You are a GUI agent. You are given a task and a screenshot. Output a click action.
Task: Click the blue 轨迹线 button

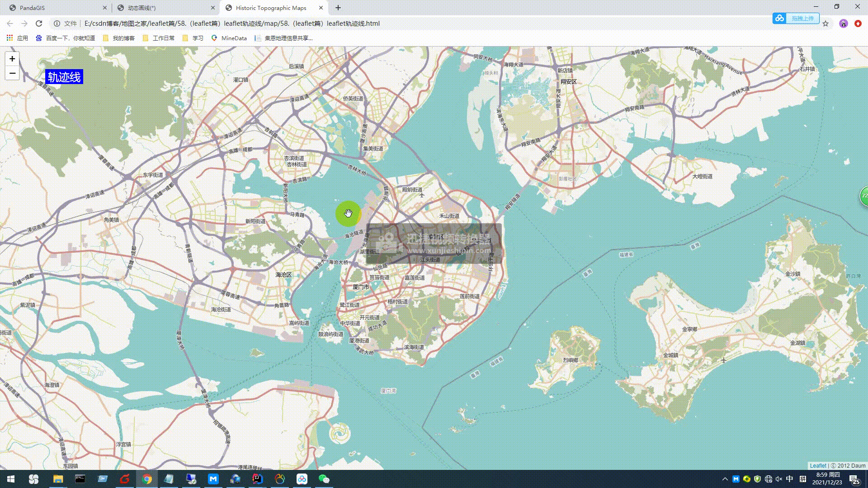click(x=64, y=77)
